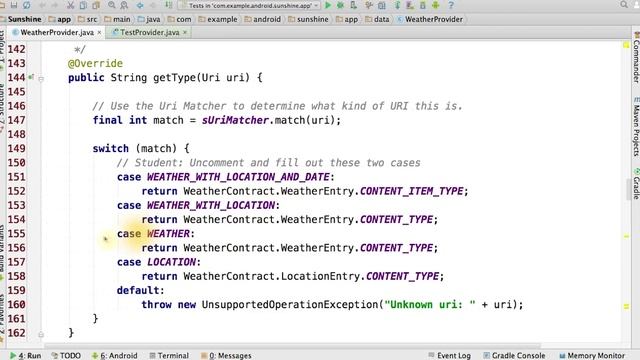Open the Messages tool window

pyautogui.click(x=226, y=356)
